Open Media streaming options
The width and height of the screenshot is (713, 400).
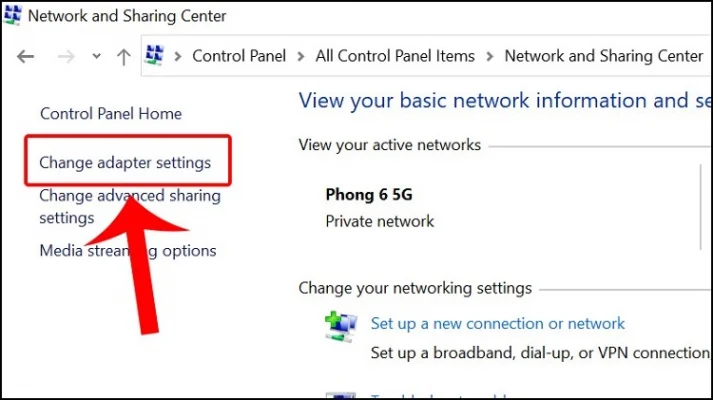(128, 251)
